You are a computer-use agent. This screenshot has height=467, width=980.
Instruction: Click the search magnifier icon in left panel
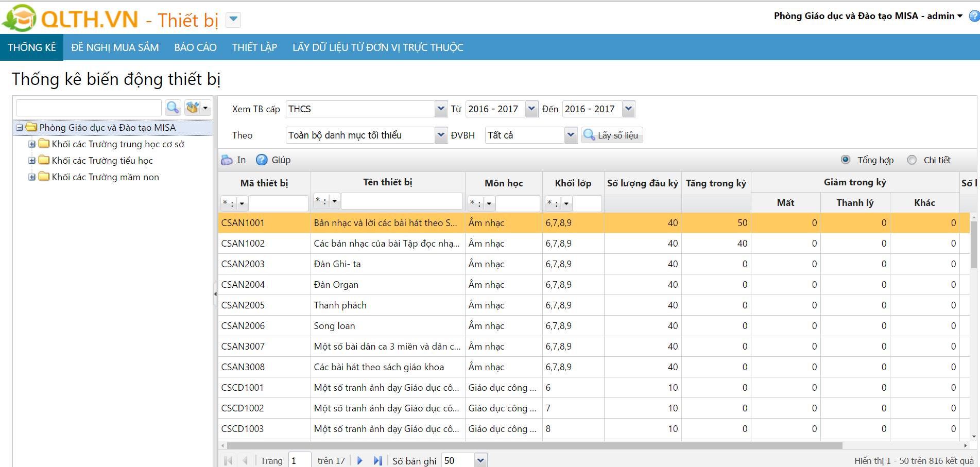[173, 108]
